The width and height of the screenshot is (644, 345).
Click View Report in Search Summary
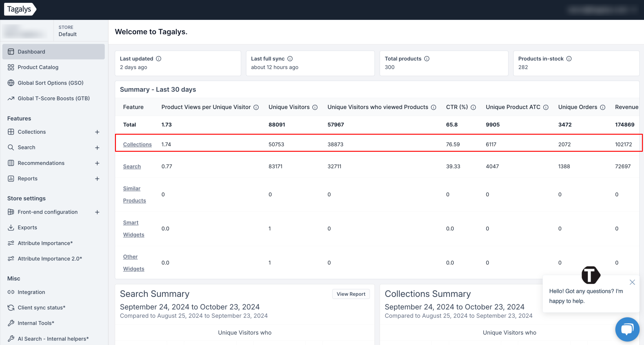pos(351,294)
